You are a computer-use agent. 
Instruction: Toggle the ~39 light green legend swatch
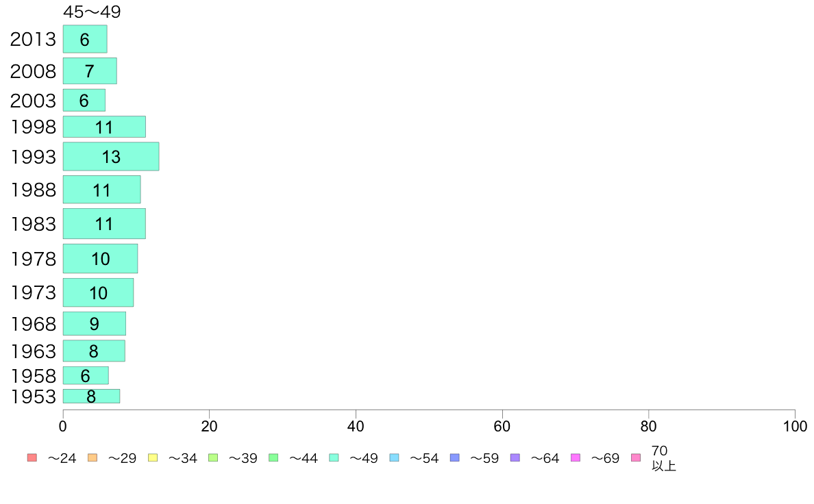click(213, 458)
